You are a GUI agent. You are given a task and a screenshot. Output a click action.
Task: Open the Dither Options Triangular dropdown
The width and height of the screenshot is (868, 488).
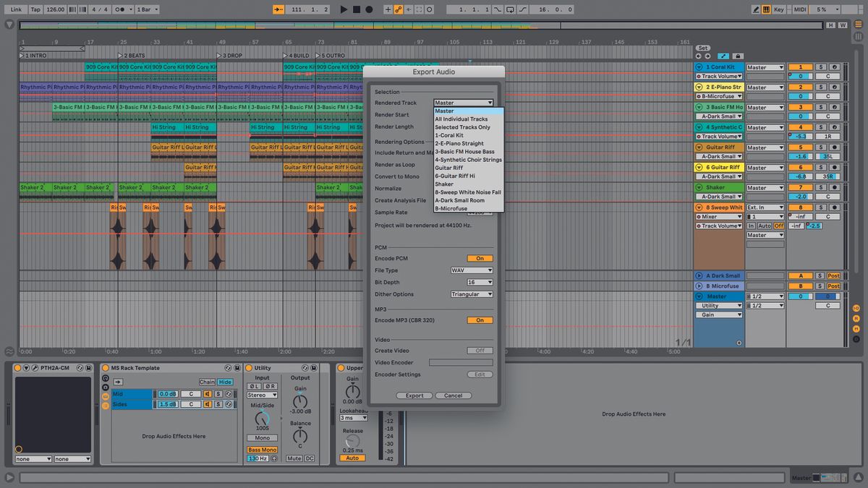(472, 294)
